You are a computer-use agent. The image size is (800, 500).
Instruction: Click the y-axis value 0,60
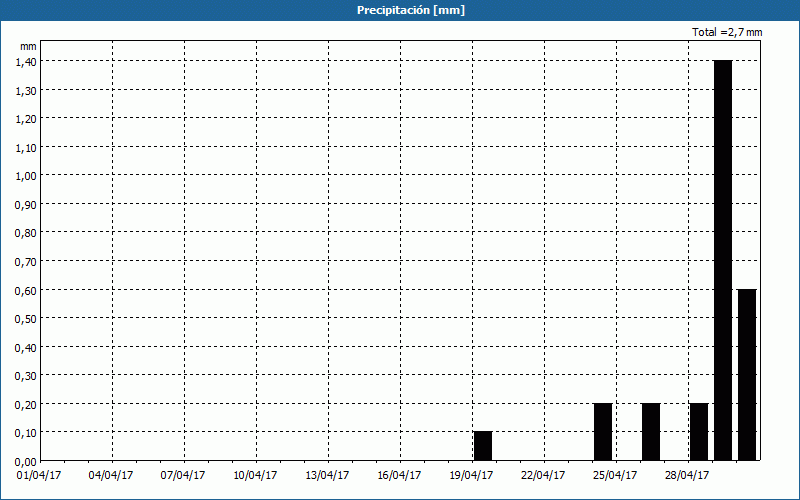tap(25, 290)
